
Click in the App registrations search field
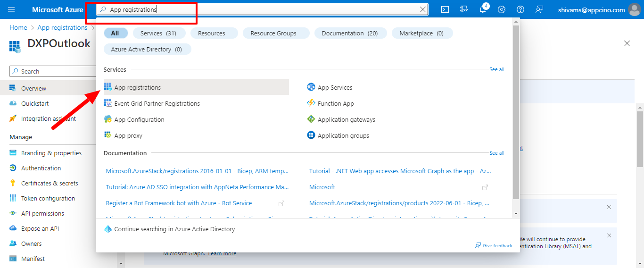point(264,9)
